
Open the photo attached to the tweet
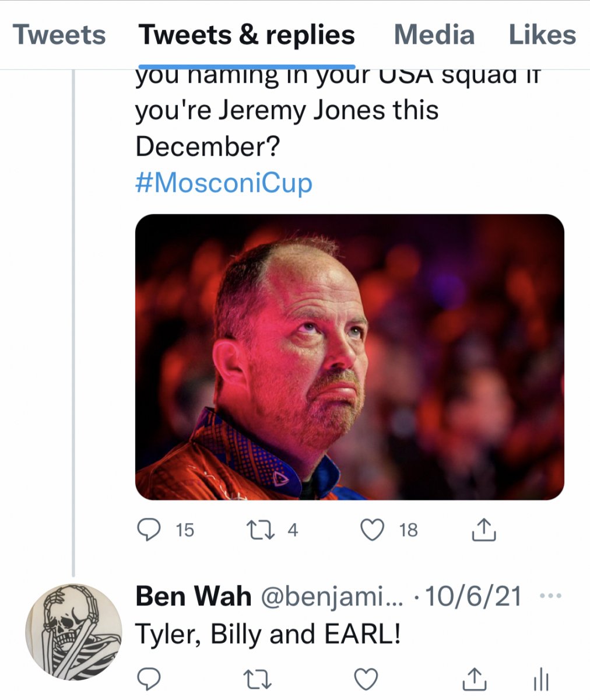(349, 356)
